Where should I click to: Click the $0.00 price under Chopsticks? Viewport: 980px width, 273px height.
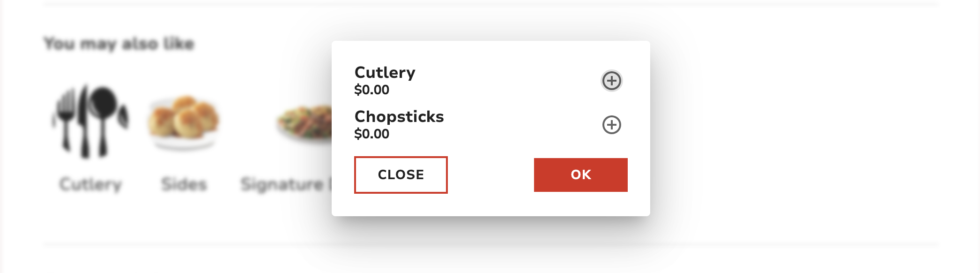click(x=371, y=134)
